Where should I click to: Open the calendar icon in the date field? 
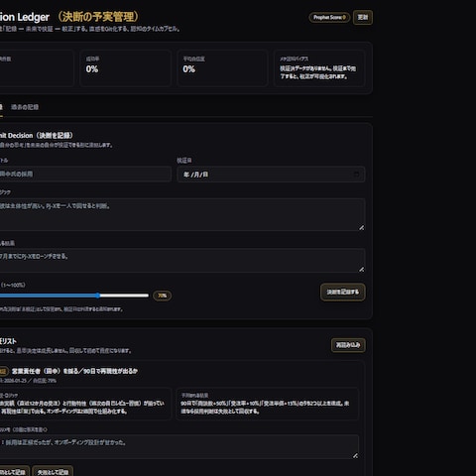pos(356,174)
